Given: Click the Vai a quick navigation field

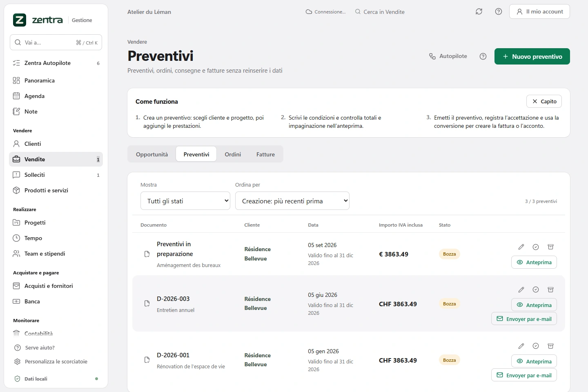Looking at the screenshot, I should tap(56, 42).
